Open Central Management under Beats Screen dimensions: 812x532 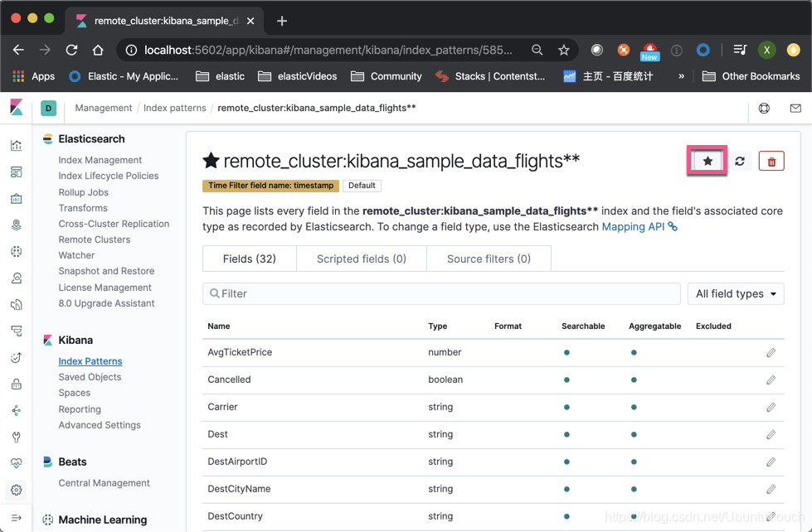click(104, 483)
